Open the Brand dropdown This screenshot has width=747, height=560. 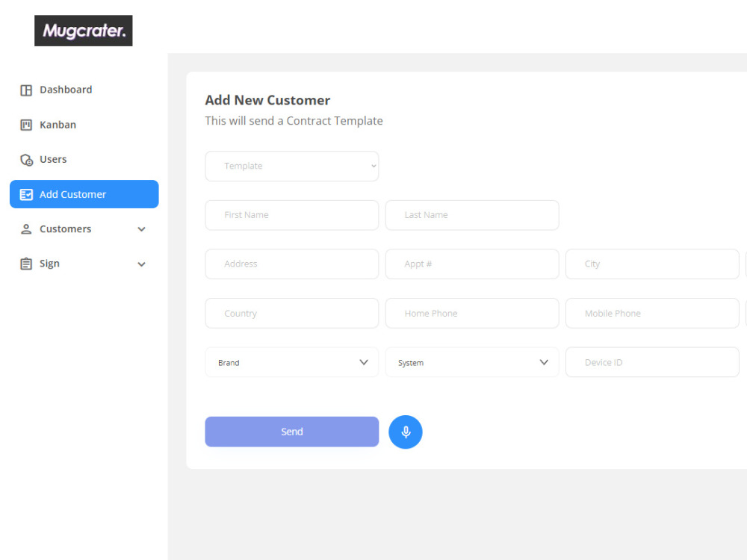292,362
